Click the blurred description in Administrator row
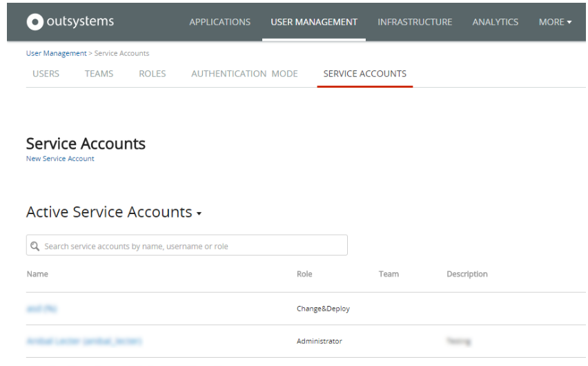The height and width of the screenshot is (366, 588). 459,341
